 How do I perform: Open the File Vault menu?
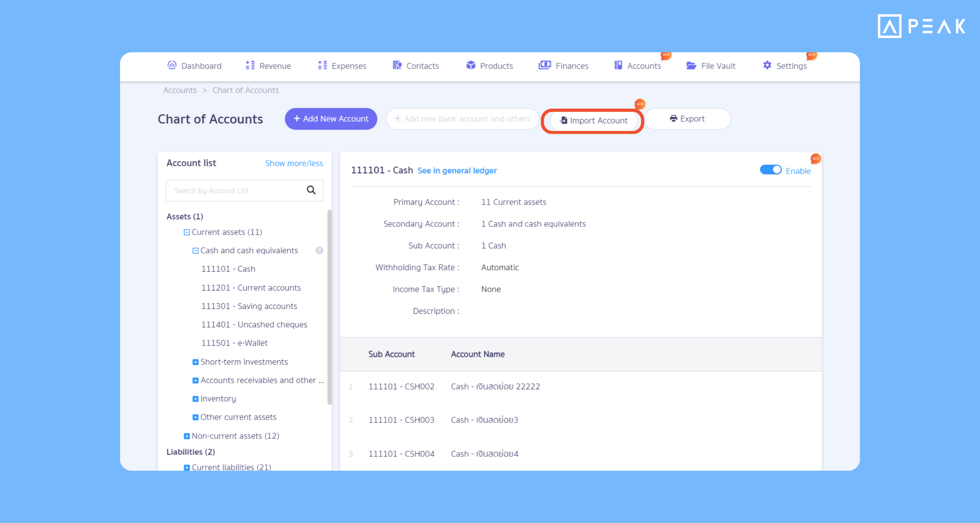pos(711,66)
